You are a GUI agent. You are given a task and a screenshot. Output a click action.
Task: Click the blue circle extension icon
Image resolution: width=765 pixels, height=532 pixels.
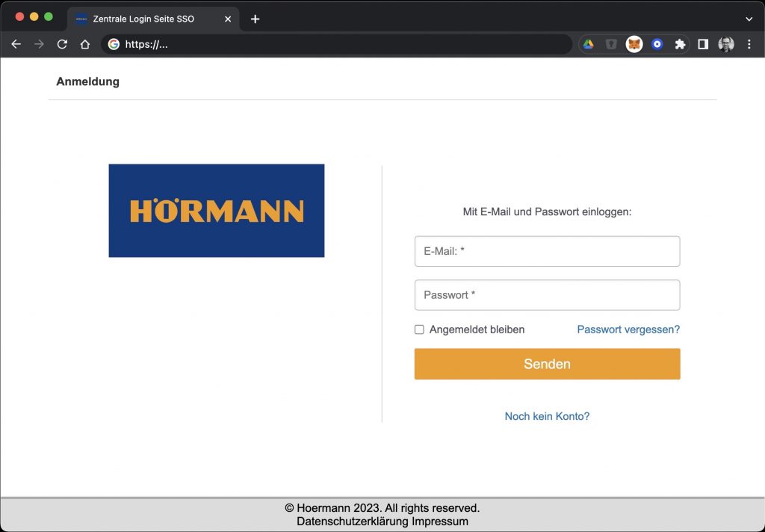click(657, 44)
